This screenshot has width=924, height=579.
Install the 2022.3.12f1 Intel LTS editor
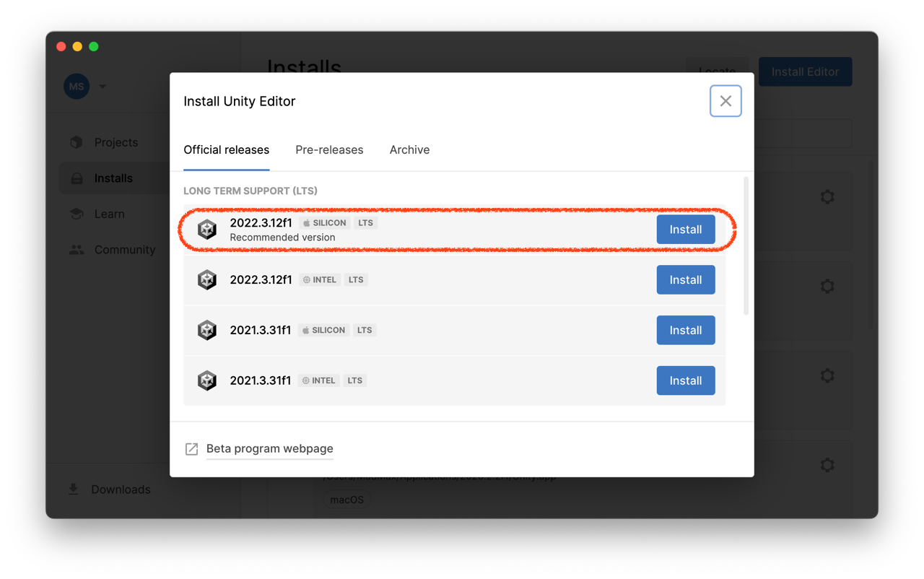click(x=686, y=280)
